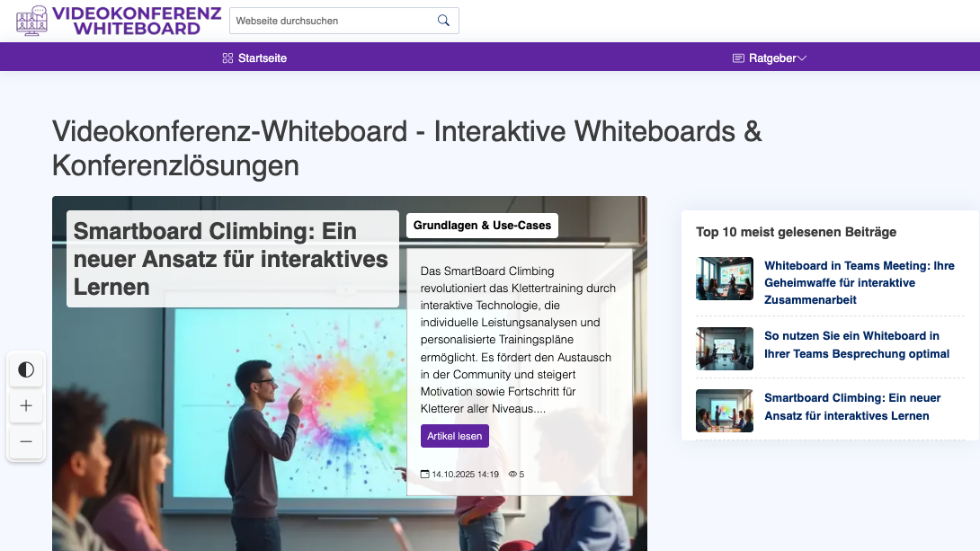Click the minus icon to decrease font size
The width and height of the screenshot is (980, 551).
(26, 441)
